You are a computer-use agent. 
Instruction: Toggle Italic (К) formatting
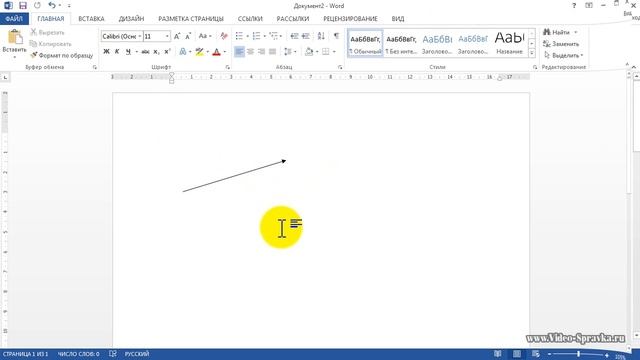[117, 51]
